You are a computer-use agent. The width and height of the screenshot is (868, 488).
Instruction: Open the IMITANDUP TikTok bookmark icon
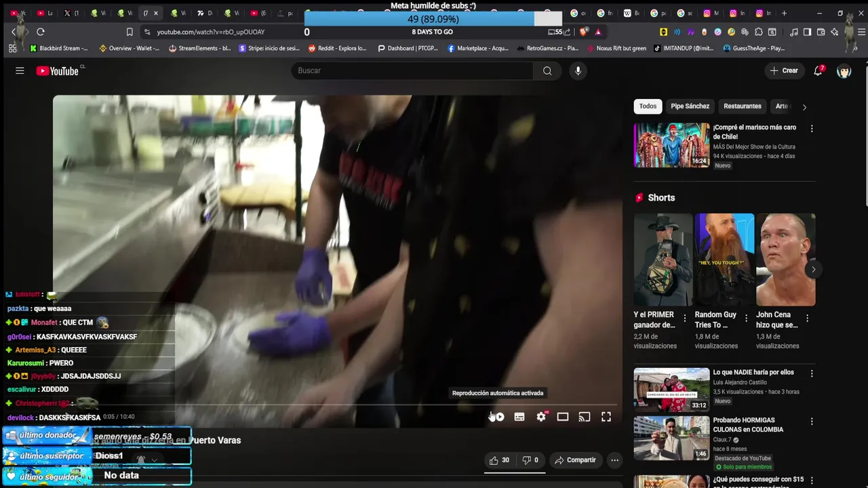[x=657, y=48]
